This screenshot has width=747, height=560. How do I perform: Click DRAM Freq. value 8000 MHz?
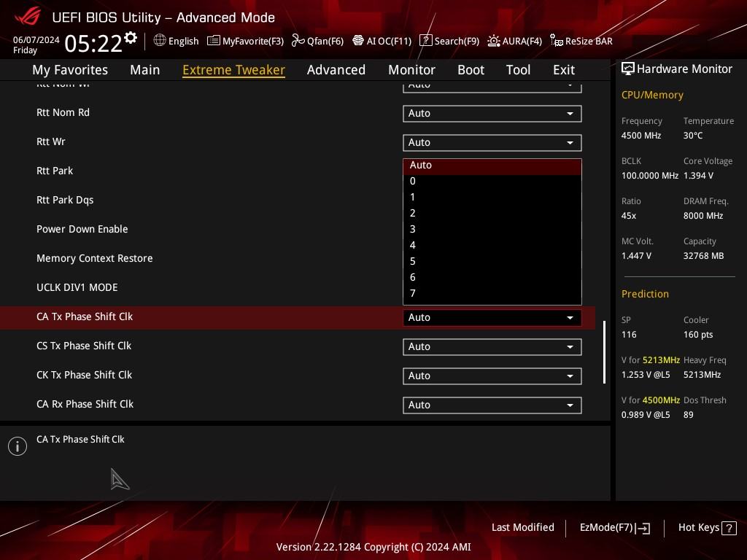coord(703,216)
